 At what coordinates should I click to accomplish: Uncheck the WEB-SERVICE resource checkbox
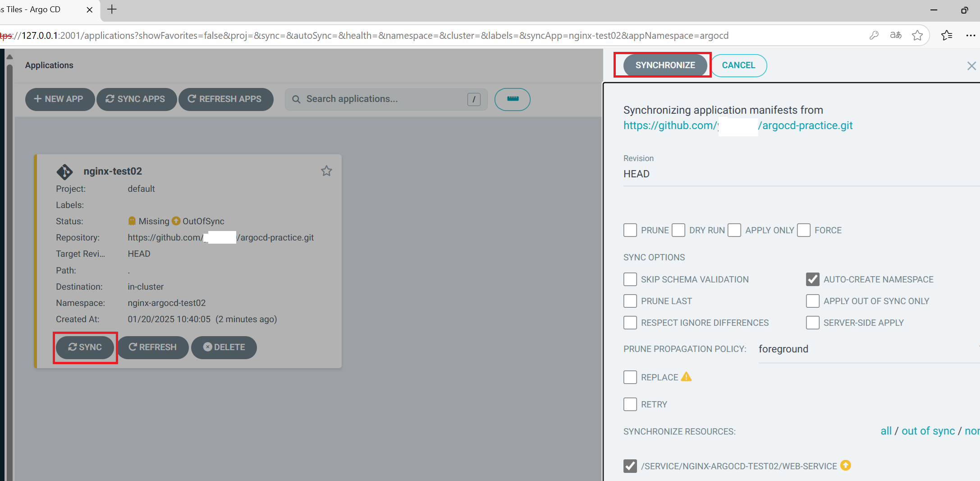pos(630,466)
